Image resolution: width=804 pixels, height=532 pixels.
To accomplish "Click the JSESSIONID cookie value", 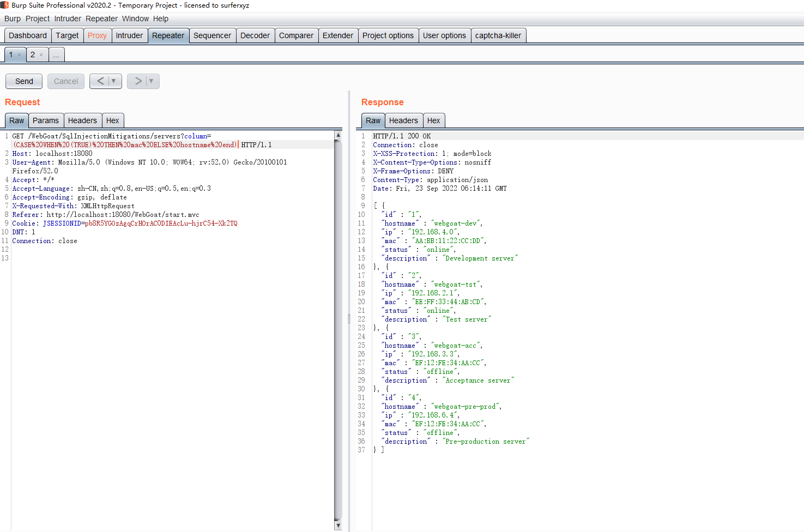I will click(161, 223).
